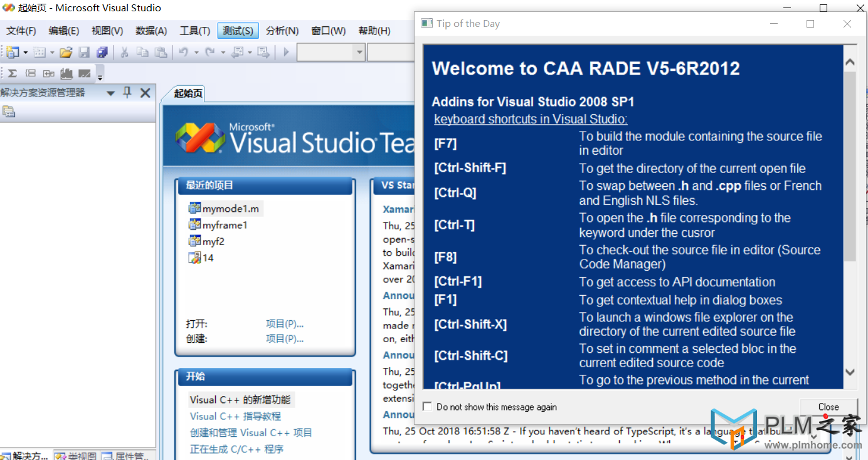Click the factory-shaped icon in second toolbar
868x460 pixels.
coord(66,73)
